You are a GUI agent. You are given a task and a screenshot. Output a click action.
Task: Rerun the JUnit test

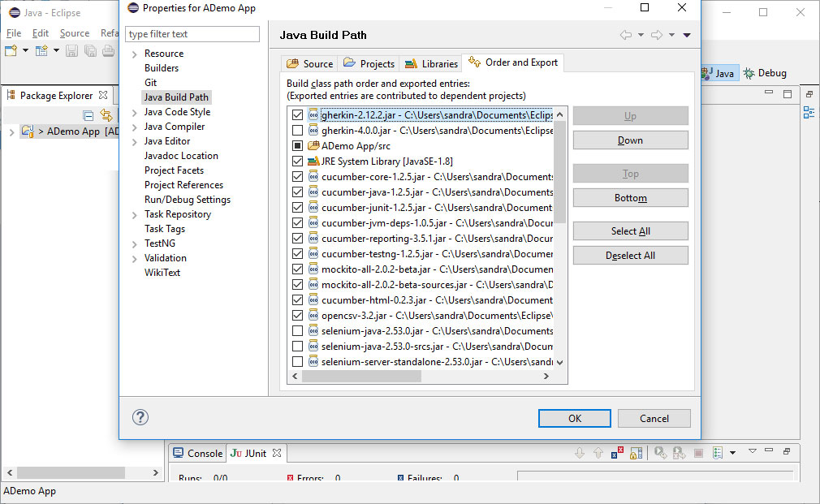coord(659,452)
